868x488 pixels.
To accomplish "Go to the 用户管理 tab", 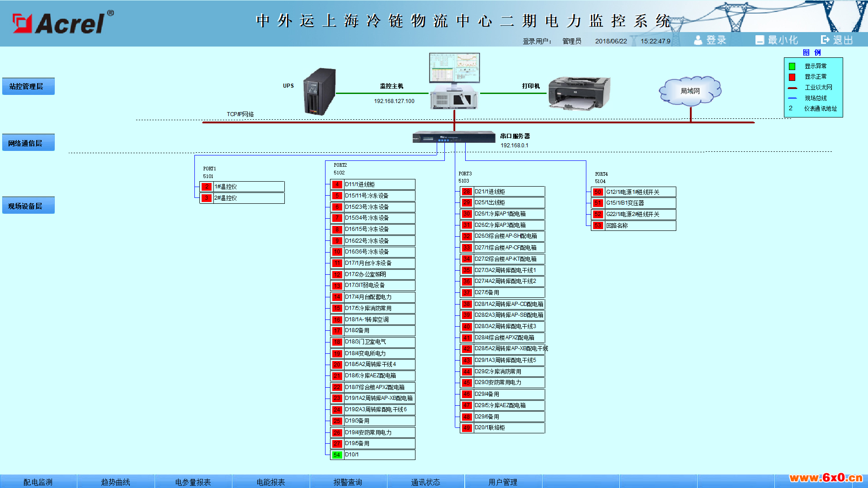I will 503,482.
